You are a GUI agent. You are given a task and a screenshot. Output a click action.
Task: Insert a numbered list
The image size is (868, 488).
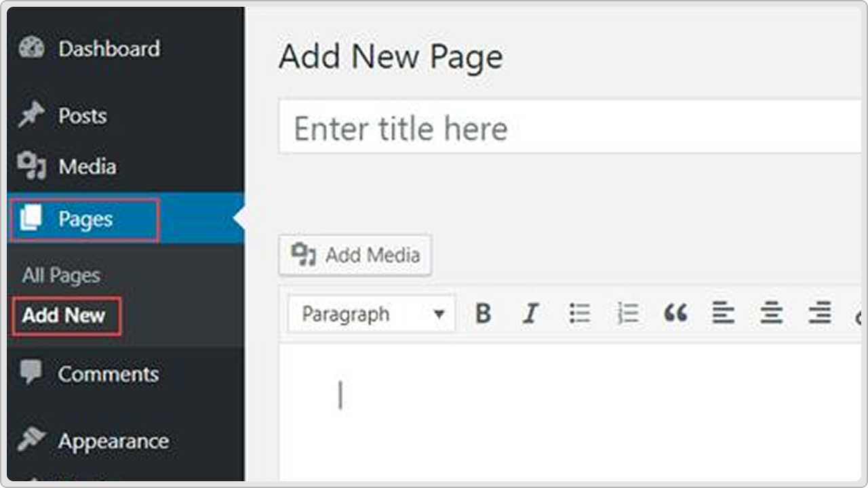(x=628, y=313)
